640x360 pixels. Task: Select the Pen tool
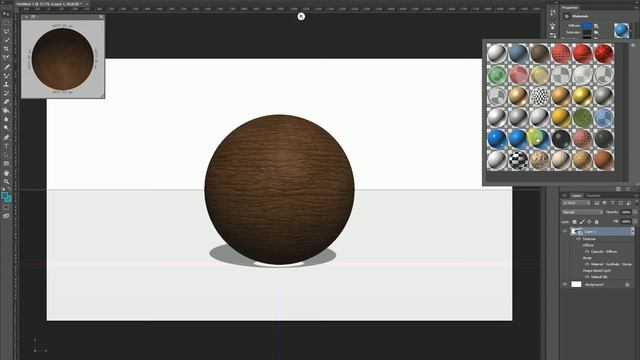tap(6, 137)
